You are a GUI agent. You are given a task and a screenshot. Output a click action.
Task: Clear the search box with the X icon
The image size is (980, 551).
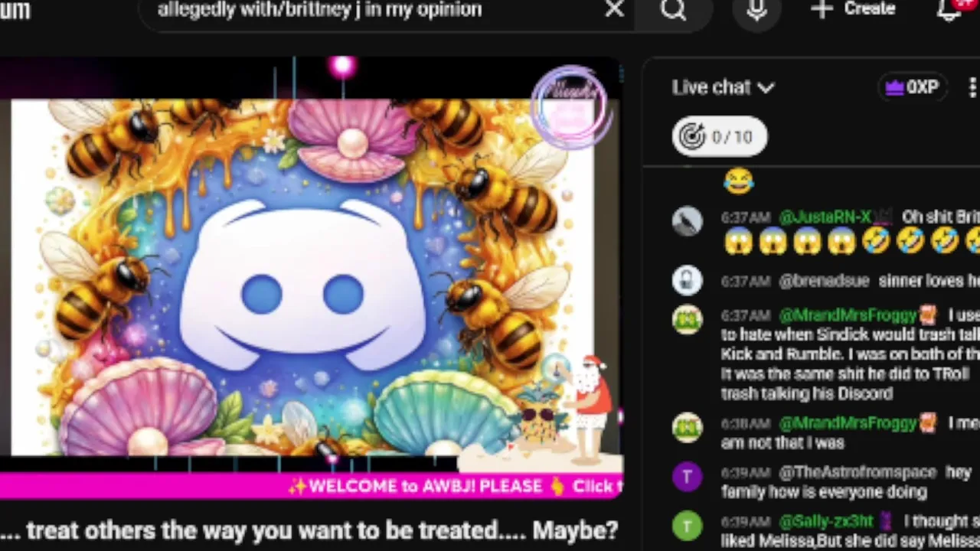[x=614, y=9]
